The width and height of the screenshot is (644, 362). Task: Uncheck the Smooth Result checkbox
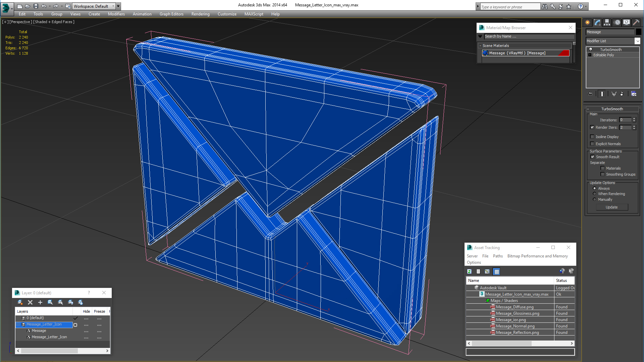click(592, 157)
